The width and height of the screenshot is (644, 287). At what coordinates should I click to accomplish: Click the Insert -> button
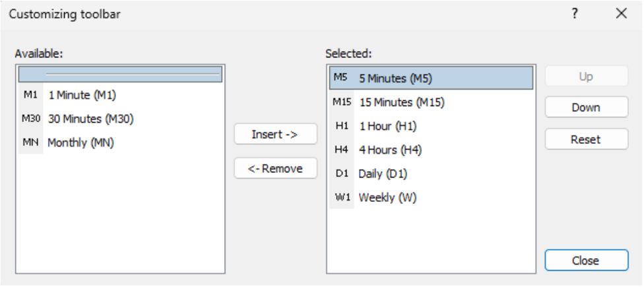276,134
